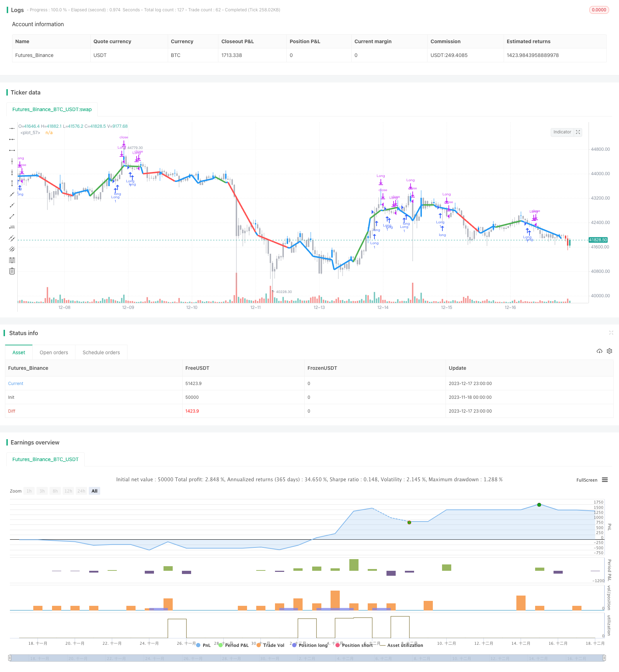Click the left handle of the range navigator
The height and width of the screenshot is (672, 619).
click(x=10, y=658)
